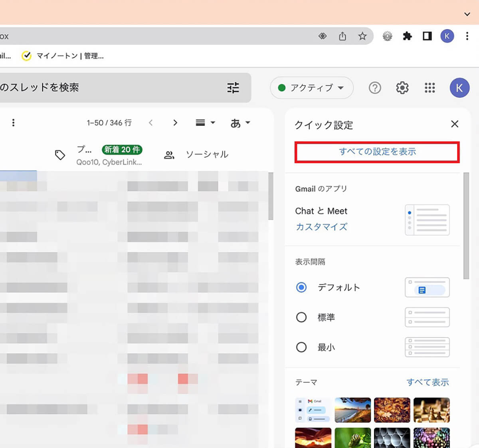This screenshot has height=448, width=479.
Task: Choose the chess pieces theme thumbnail
Action: pos(431,410)
